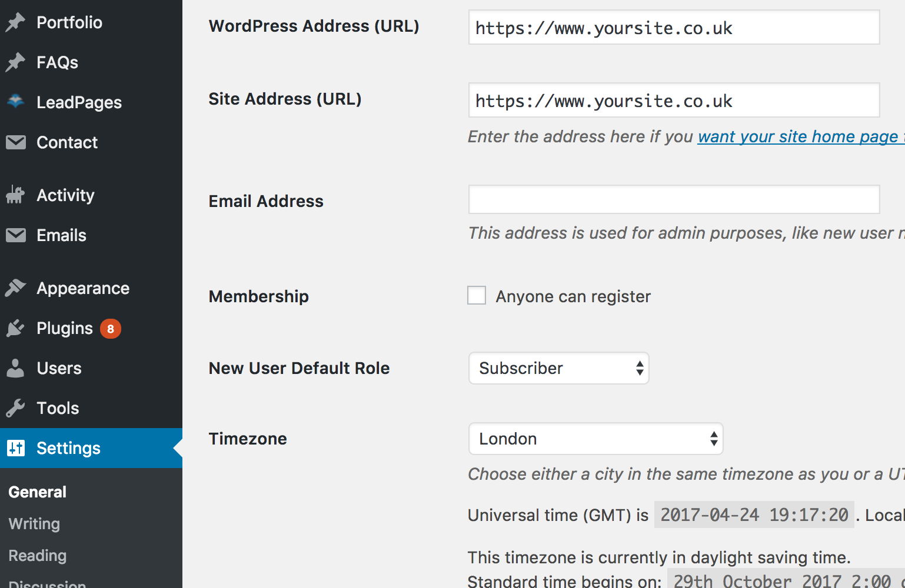The width and height of the screenshot is (905, 588).
Task: Click the FAQs pin icon
Action: 15,62
